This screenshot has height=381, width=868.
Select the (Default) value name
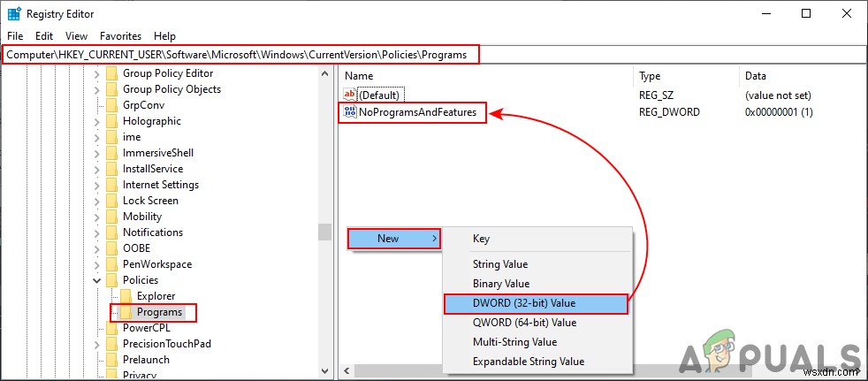(379, 95)
